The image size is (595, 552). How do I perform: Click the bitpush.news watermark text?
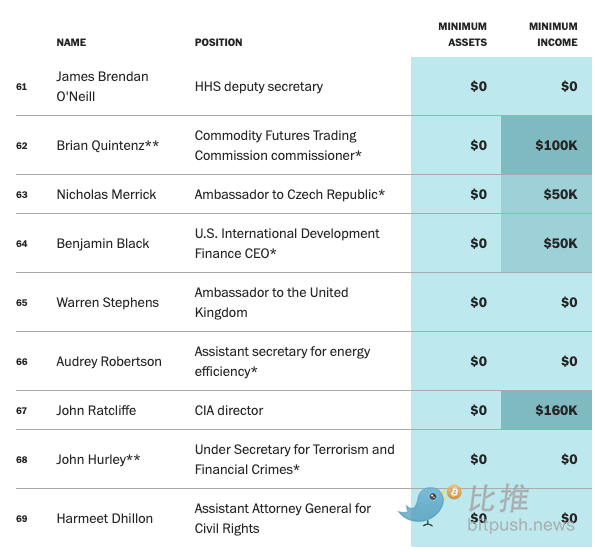(521, 525)
